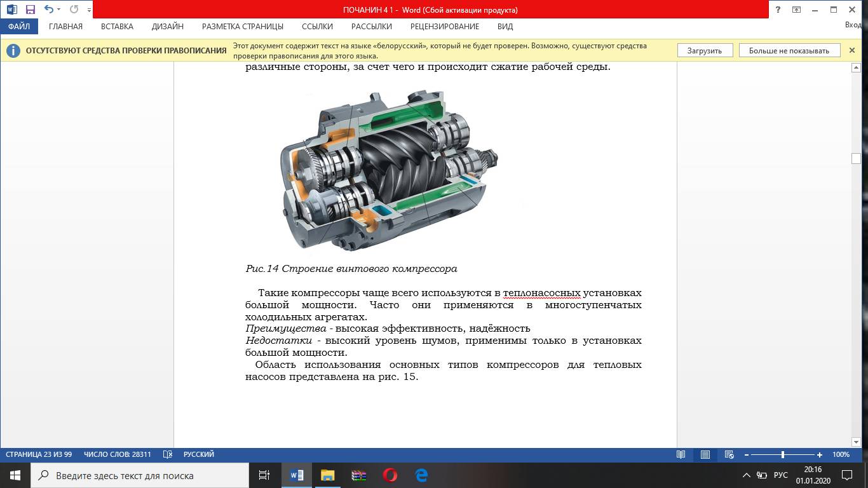This screenshot has height=488, width=868.
Task: Switch to the ВСТАВКА ribbon tab
Action: point(117,26)
